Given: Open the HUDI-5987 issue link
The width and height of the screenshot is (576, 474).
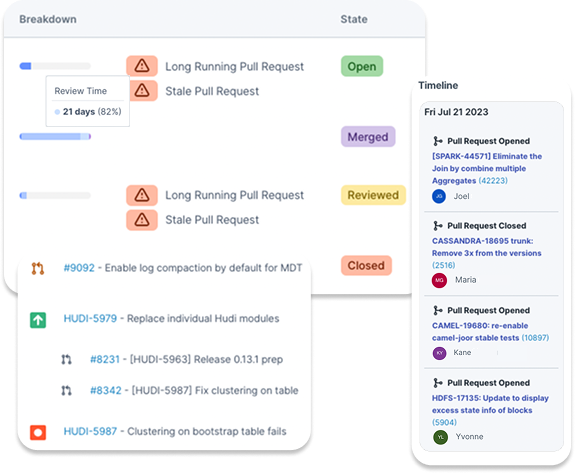Looking at the screenshot, I should 90,431.
